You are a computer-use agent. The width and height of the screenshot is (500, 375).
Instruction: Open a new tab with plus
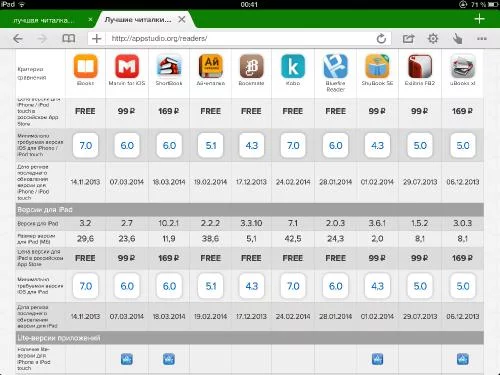click(479, 19)
